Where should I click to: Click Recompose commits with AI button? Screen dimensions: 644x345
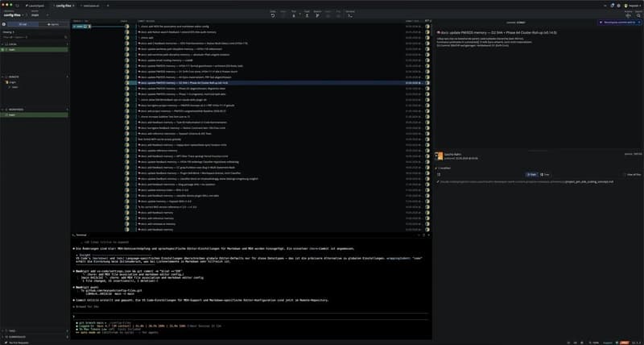click(x=617, y=23)
